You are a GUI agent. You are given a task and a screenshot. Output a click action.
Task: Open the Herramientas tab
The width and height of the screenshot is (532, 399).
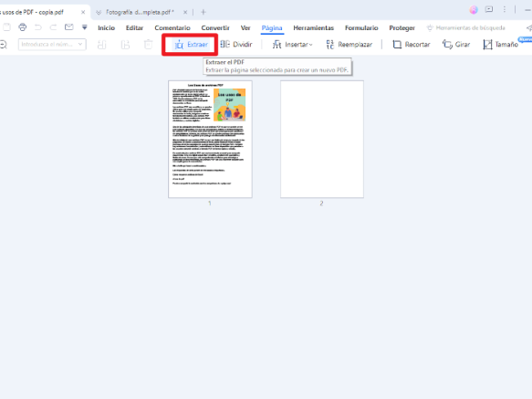pos(314,27)
